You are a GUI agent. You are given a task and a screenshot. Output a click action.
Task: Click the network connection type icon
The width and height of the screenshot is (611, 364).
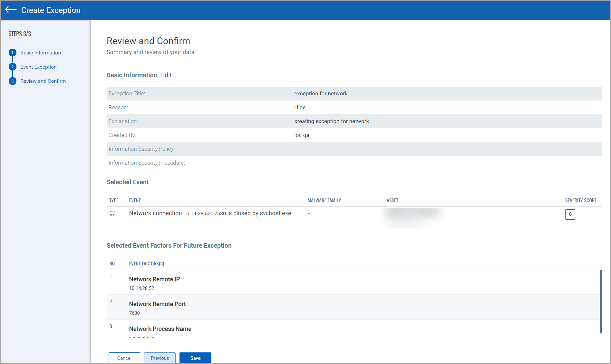tap(112, 213)
